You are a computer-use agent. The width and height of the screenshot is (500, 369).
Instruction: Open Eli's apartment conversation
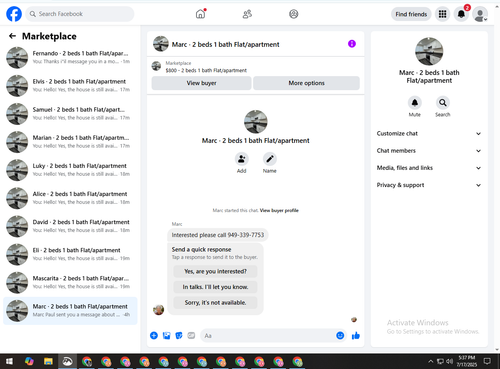[70, 254]
